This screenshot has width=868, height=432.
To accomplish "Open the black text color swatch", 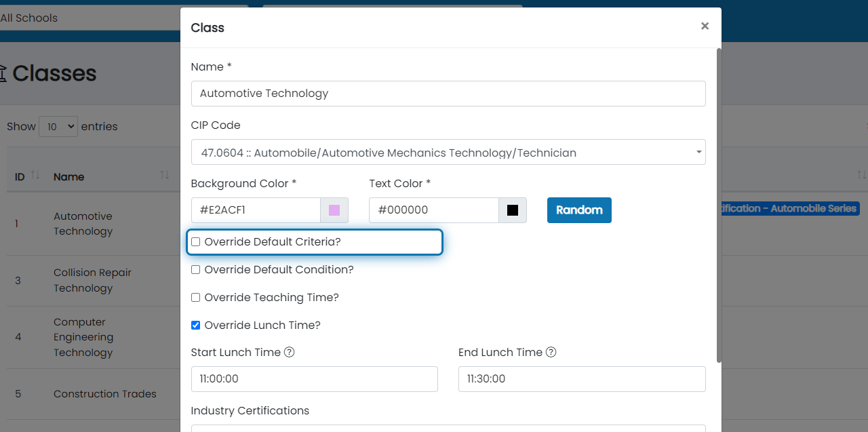I will 513,210.
